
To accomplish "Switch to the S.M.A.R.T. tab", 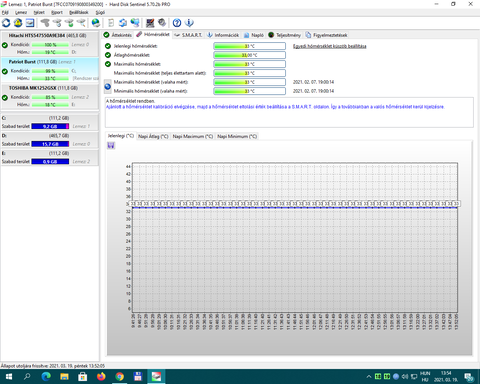I will (x=188, y=35).
